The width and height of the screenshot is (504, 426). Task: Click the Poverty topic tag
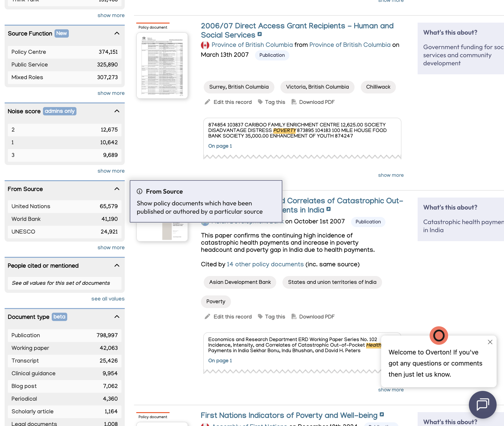[x=216, y=302]
